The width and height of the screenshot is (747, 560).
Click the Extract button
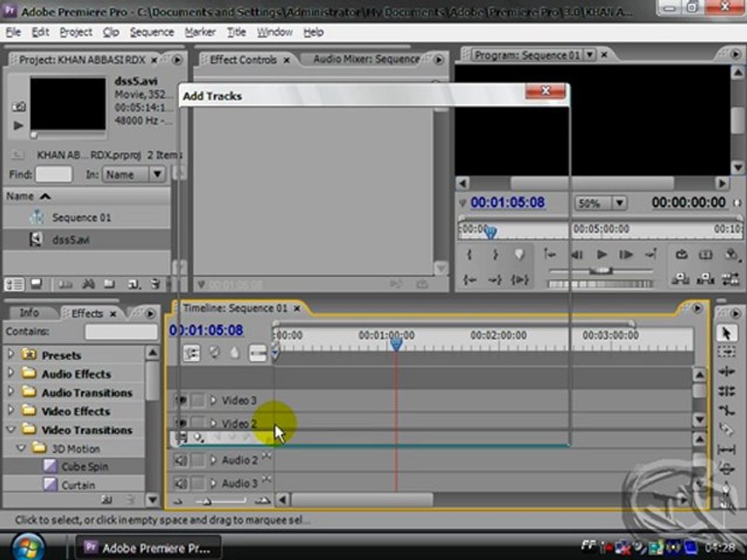706,279
